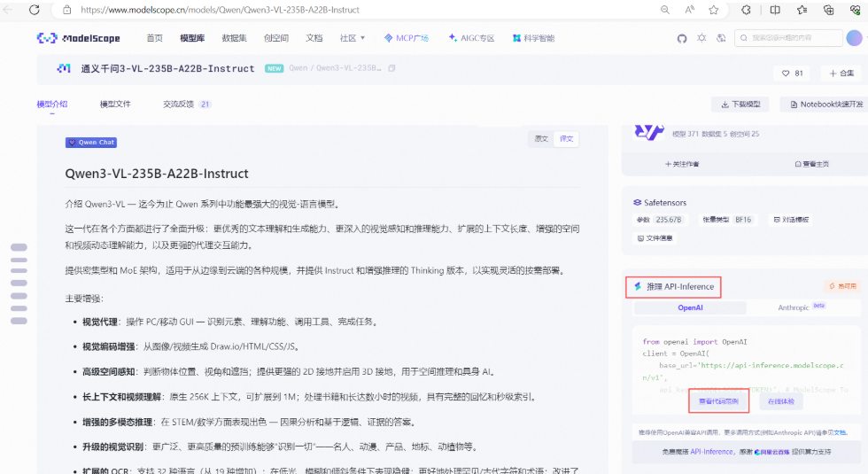This screenshot has height=474, width=868.
Task: Open browser favorites list icon
Action: 802,10
